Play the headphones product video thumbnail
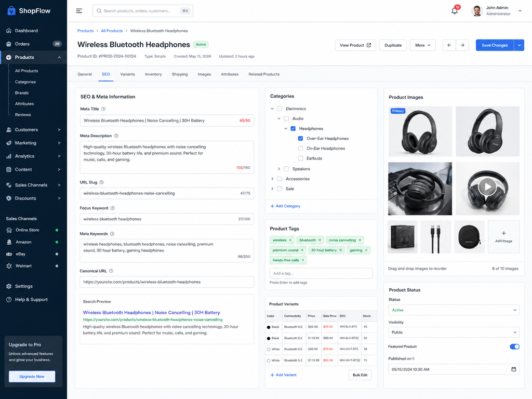 [487, 187]
